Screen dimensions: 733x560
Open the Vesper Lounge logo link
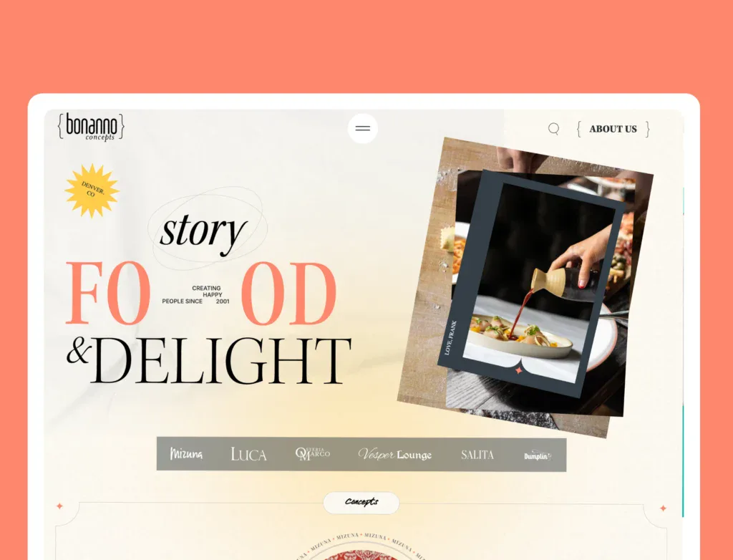pos(395,454)
